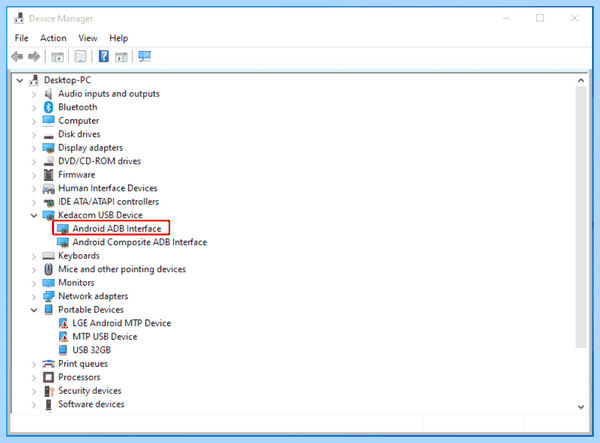Click the Human Interface Devices icon
The width and height of the screenshot is (600, 443).
[49, 188]
